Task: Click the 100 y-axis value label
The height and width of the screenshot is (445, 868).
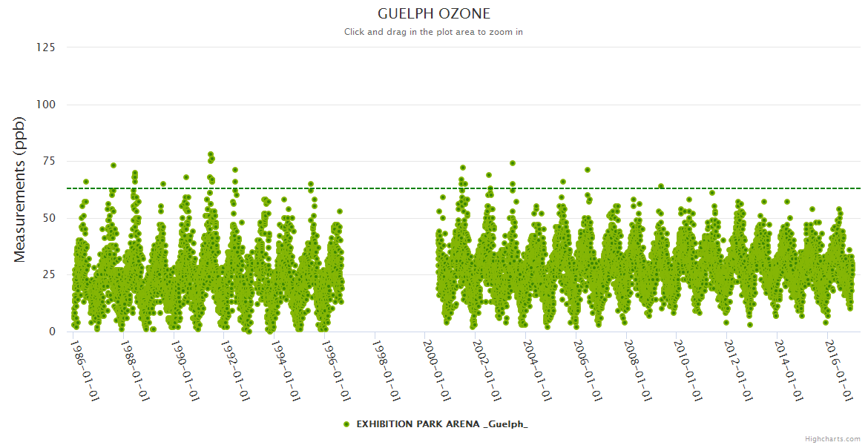Action: tap(46, 105)
